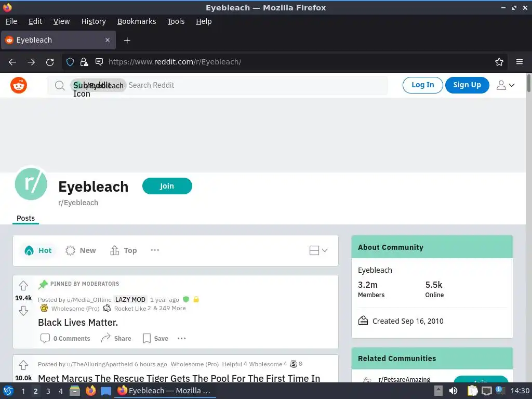
Task: Open the File menu
Action: tap(11, 21)
